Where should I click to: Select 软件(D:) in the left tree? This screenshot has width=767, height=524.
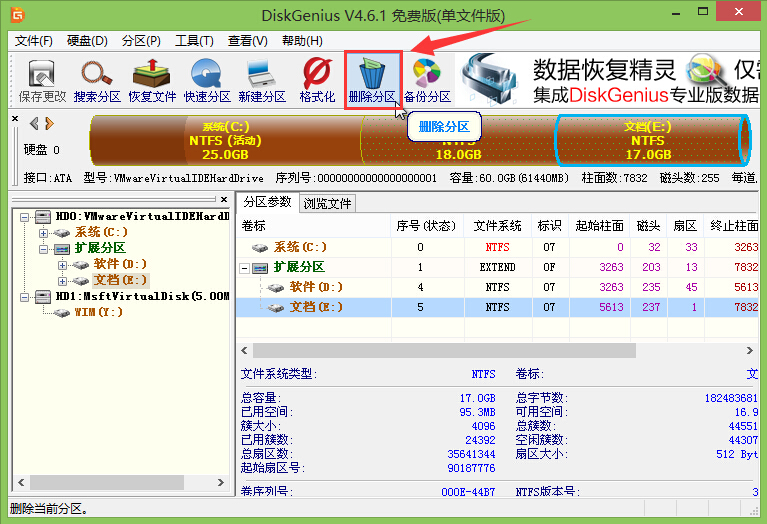pyautogui.click(x=120, y=264)
